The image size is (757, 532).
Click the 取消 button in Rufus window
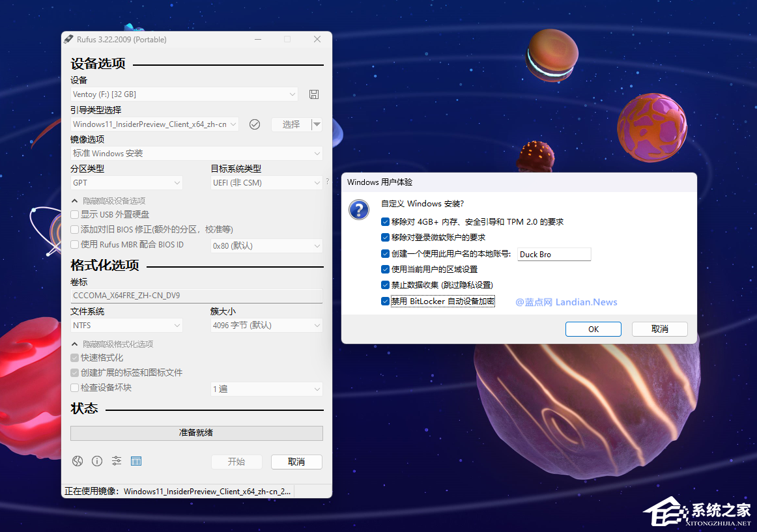point(296,462)
